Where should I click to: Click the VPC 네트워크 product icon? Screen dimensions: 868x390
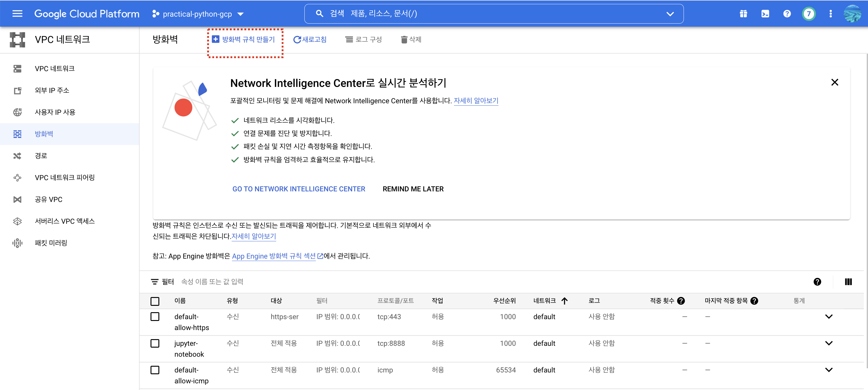(17, 40)
